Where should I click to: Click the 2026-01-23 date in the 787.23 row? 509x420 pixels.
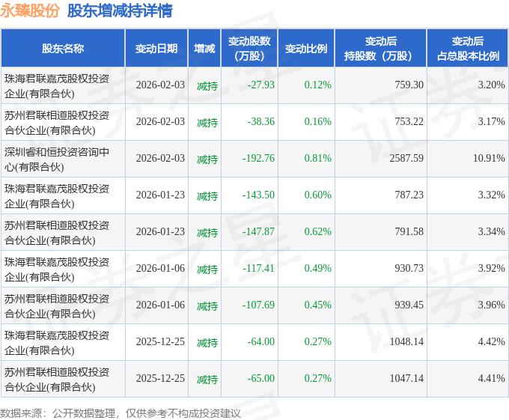(160, 195)
